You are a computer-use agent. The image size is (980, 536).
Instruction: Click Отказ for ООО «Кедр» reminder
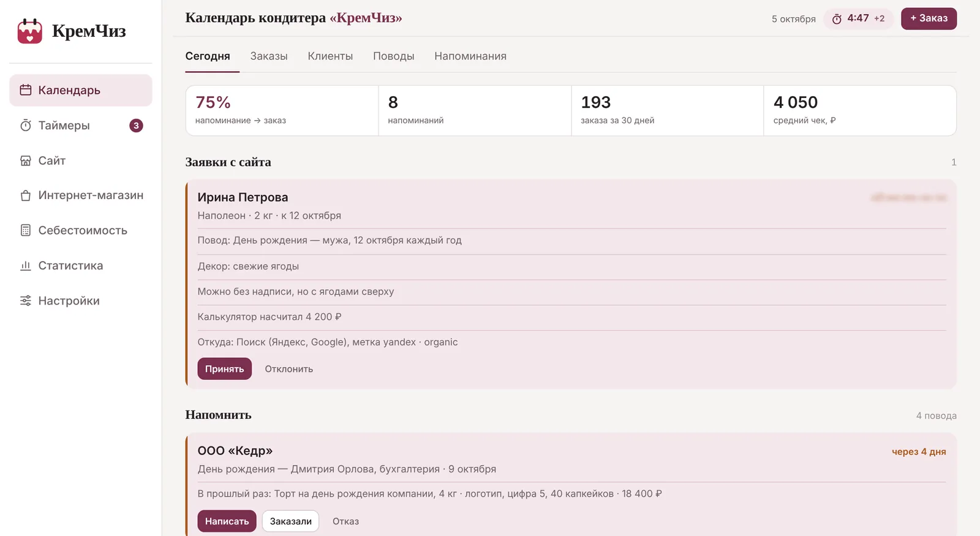click(345, 521)
